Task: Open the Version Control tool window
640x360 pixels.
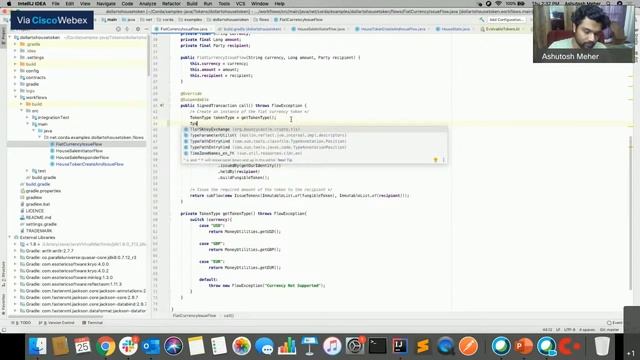Action: (57, 323)
